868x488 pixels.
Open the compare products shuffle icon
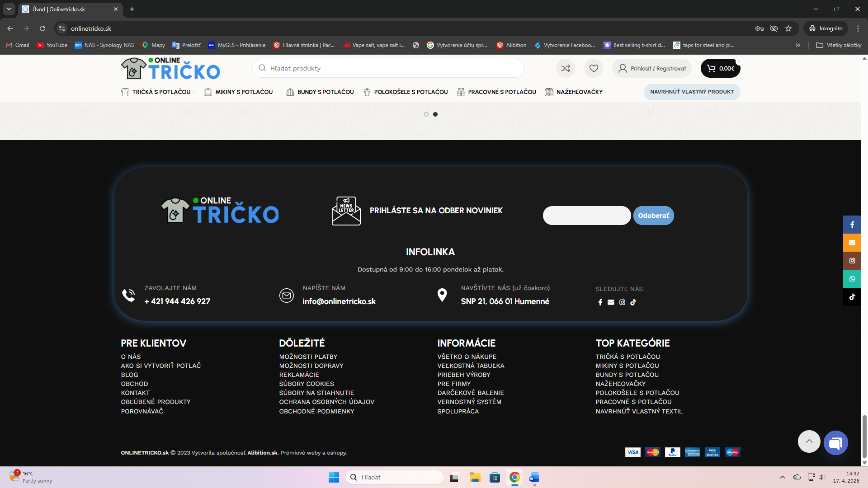(x=566, y=68)
